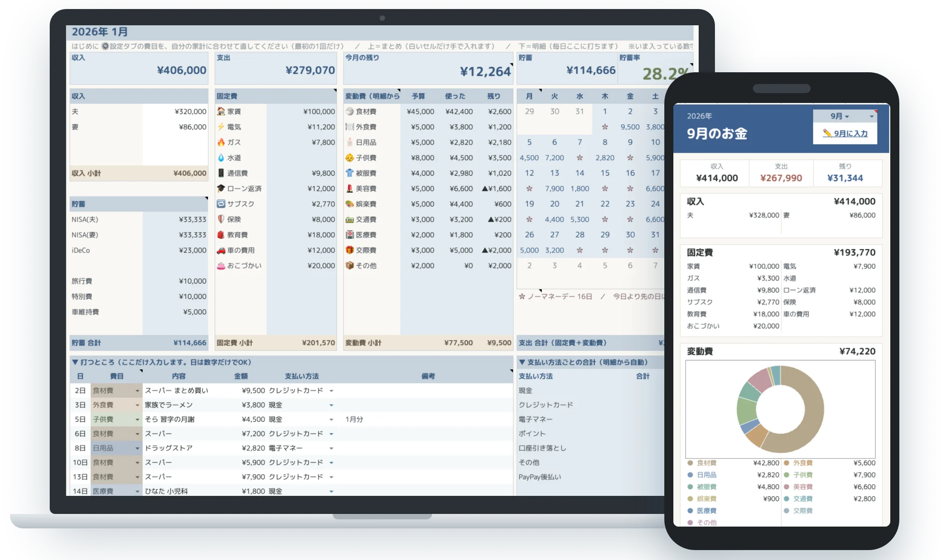This screenshot has width=940, height=560.
Task: Click the lightning icon beside 電気
Action: (221, 127)
